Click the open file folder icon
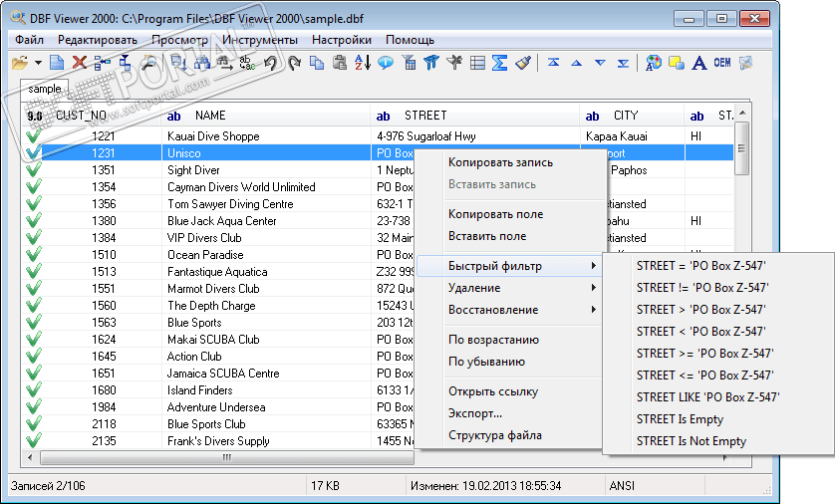Image resolution: width=835 pixels, height=504 pixels. (19, 63)
